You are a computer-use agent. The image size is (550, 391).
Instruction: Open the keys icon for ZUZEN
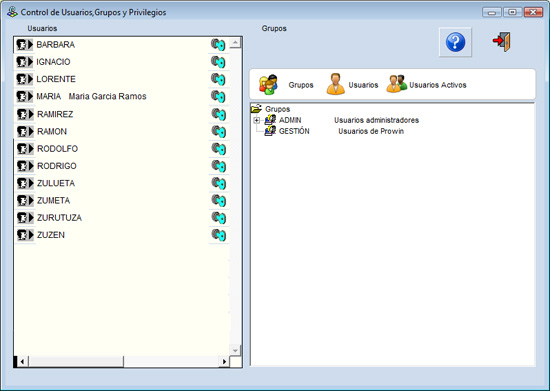[219, 235]
